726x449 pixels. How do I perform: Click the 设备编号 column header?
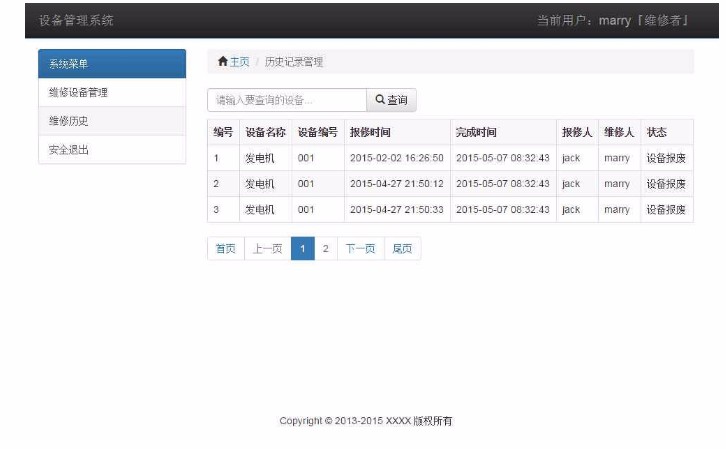(318, 132)
